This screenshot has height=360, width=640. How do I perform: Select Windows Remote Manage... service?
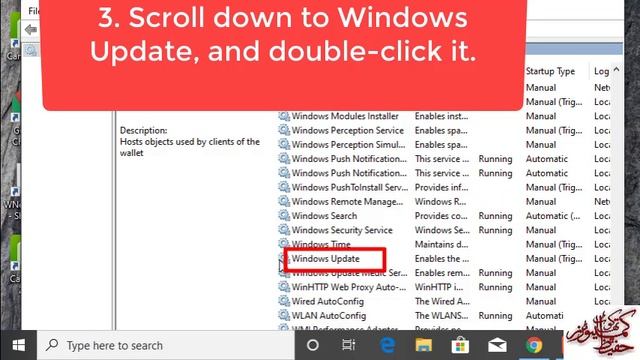tap(347, 202)
